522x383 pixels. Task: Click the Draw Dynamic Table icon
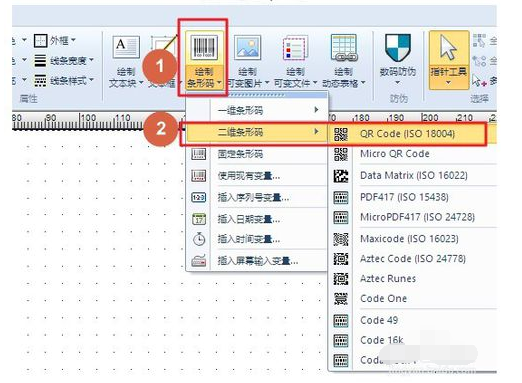[343, 48]
